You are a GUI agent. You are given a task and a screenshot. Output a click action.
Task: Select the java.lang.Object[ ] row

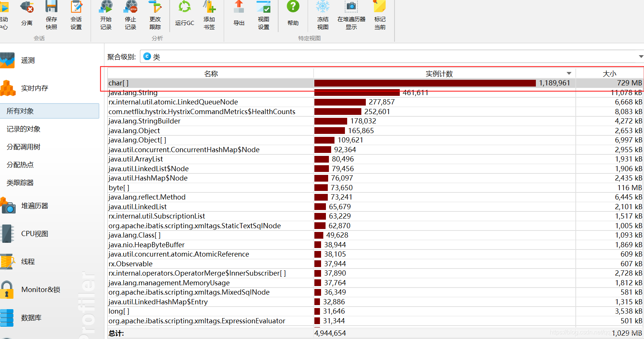(x=376, y=140)
